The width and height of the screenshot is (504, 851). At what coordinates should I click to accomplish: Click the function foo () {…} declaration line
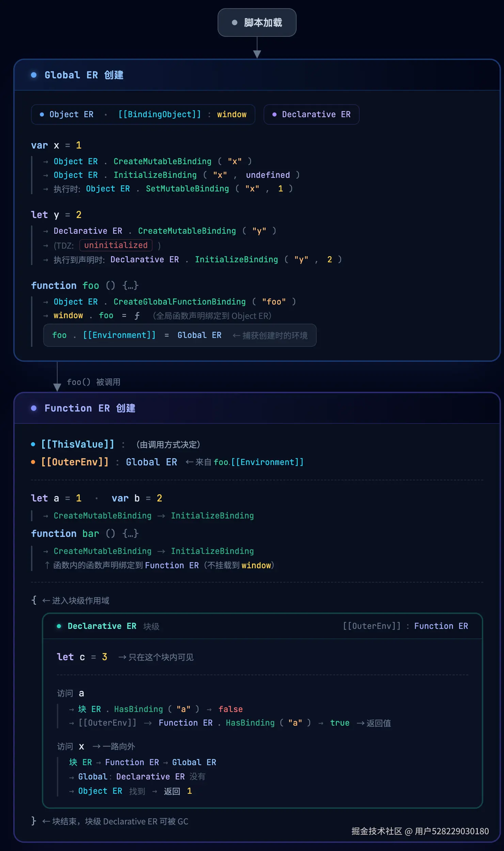[x=85, y=285]
